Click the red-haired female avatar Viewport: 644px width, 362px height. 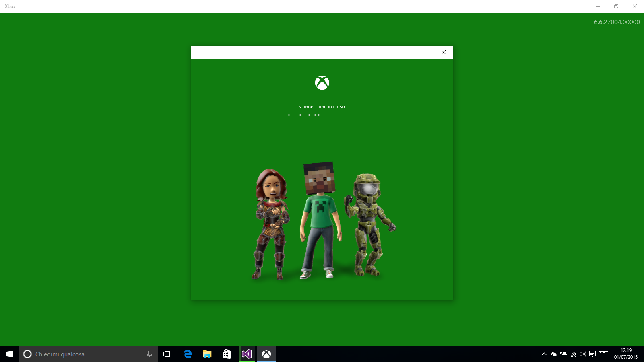(x=272, y=224)
